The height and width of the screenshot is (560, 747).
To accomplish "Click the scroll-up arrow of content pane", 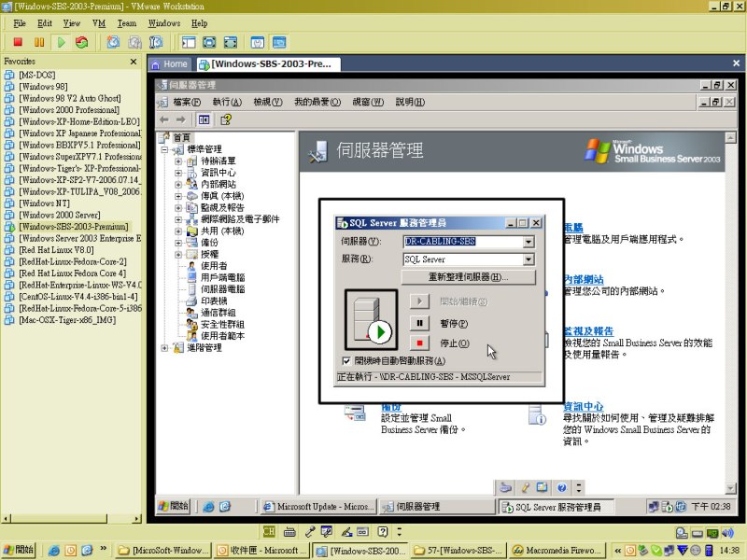I will click(x=730, y=137).
